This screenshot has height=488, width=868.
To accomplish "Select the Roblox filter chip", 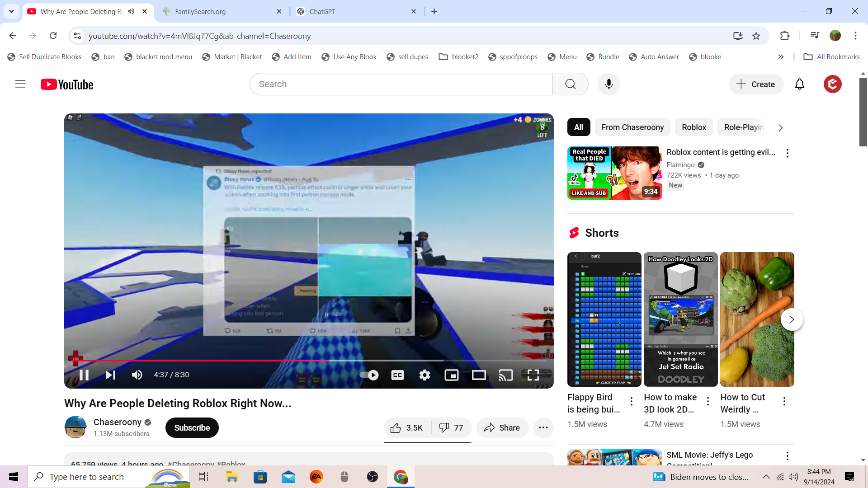I will [x=693, y=127].
